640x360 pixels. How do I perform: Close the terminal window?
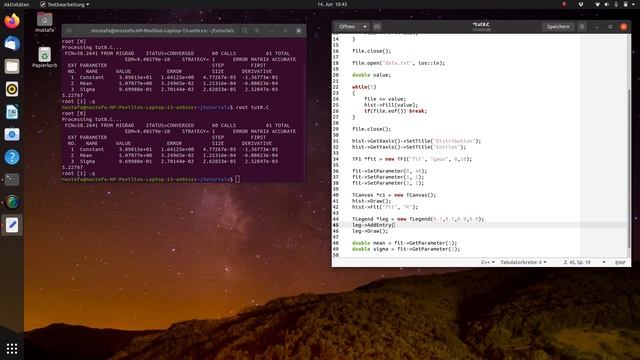[299, 31]
